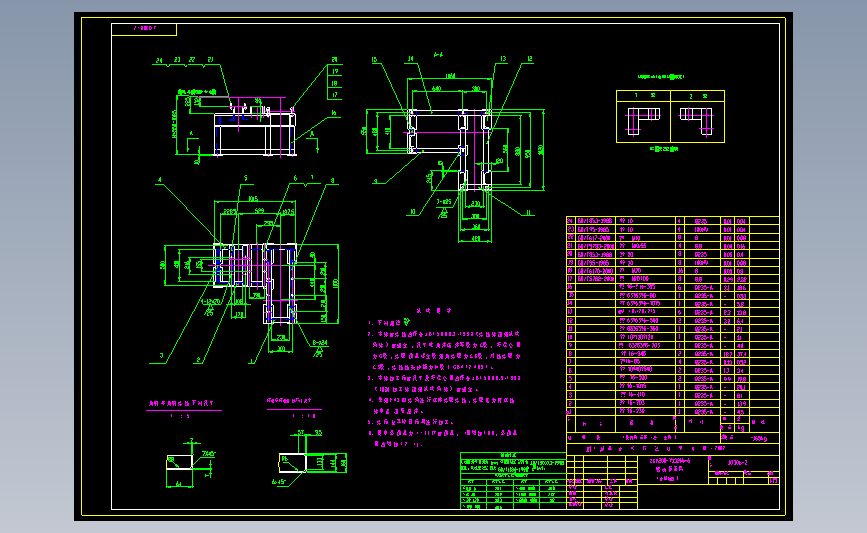Click callout number 14 on the section view
This screenshot has width=867, height=533.
coord(410,59)
